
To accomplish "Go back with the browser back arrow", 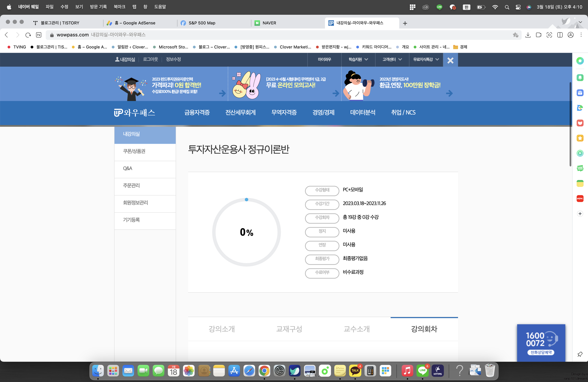I will (x=7, y=35).
